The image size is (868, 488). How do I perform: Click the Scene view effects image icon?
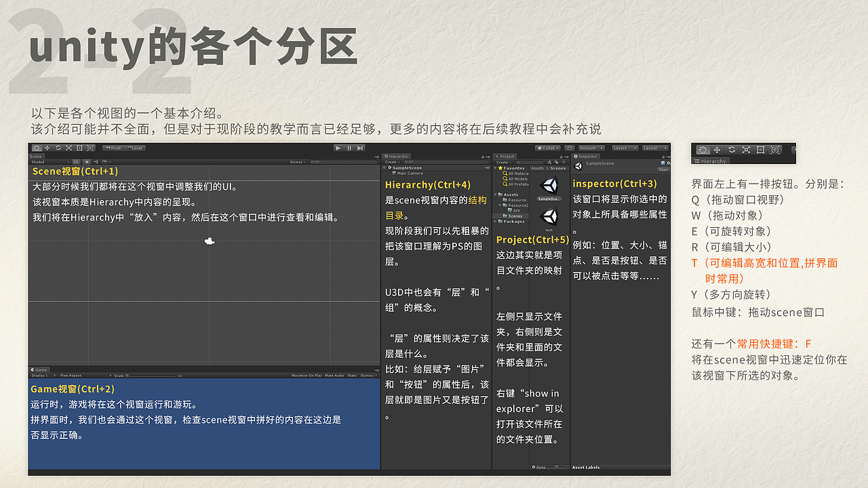click(x=104, y=162)
